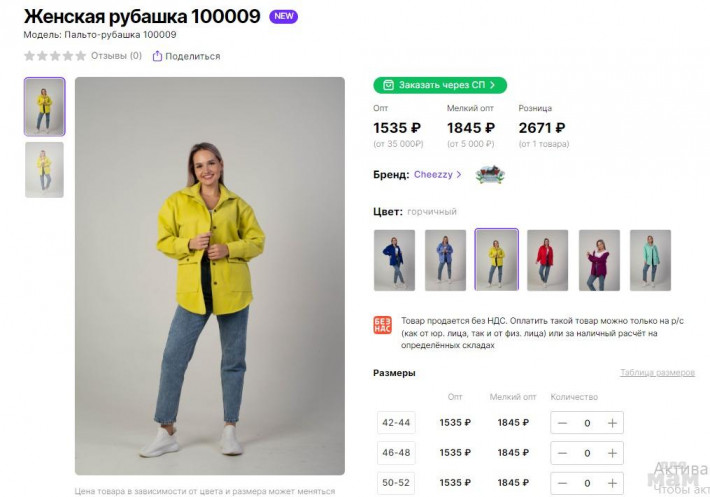Decrease quantity for size 42-44
710x497 pixels.
(562, 423)
